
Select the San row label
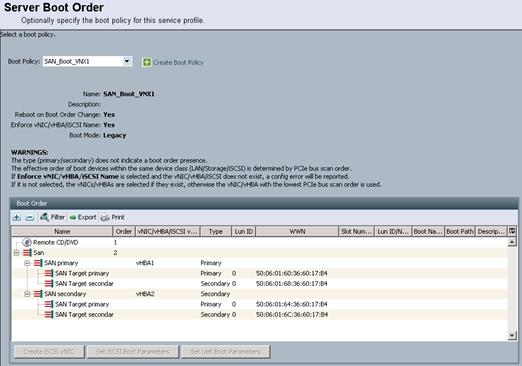coord(39,253)
